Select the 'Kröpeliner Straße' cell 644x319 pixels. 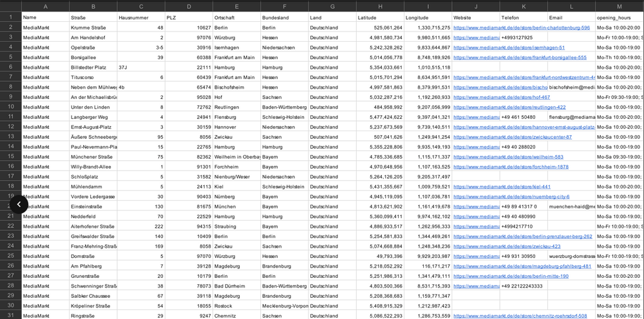pos(93,306)
